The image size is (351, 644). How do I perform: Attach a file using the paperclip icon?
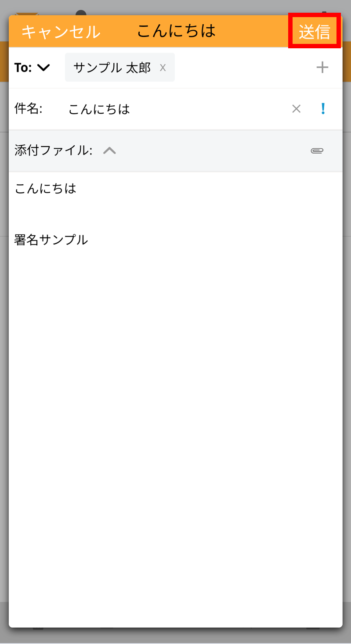click(317, 151)
